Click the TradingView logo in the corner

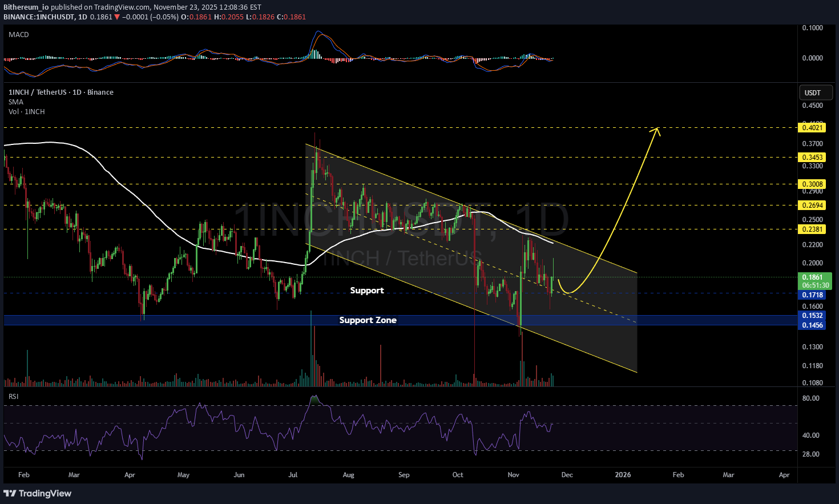[x=38, y=493]
